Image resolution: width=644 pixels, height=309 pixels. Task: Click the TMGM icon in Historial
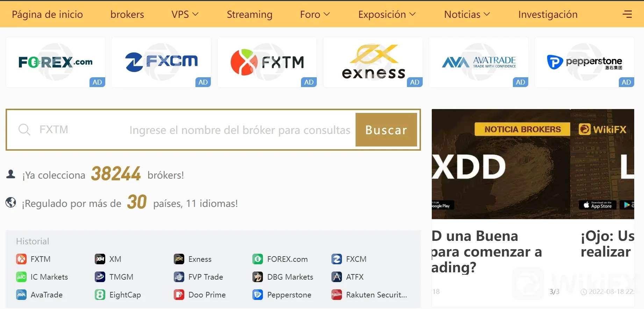(100, 277)
